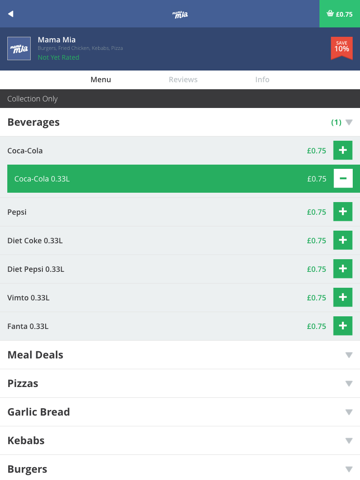Tap the Not Yet Rated text
The width and height of the screenshot is (360, 480).
pos(58,57)
